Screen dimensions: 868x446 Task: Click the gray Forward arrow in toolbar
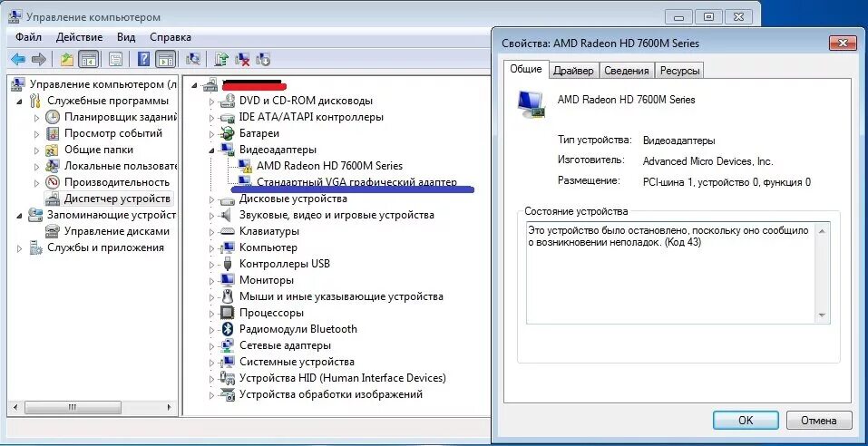38,59
